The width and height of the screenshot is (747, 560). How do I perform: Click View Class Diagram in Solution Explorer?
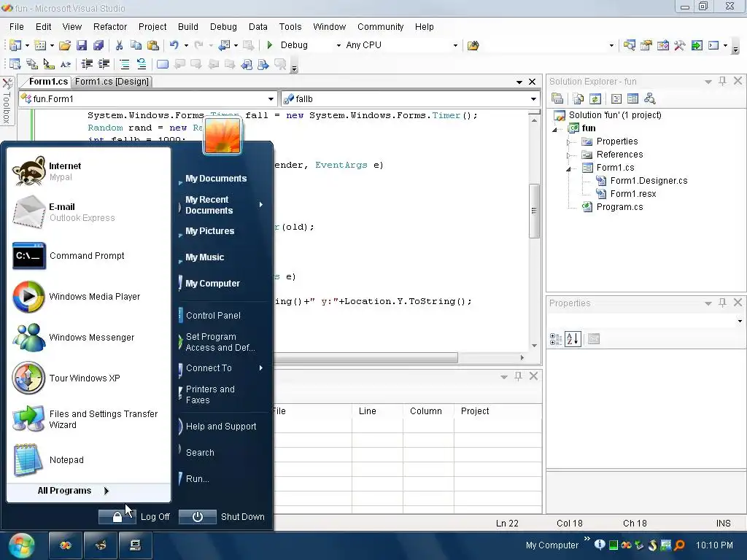(x=649, y=98)
